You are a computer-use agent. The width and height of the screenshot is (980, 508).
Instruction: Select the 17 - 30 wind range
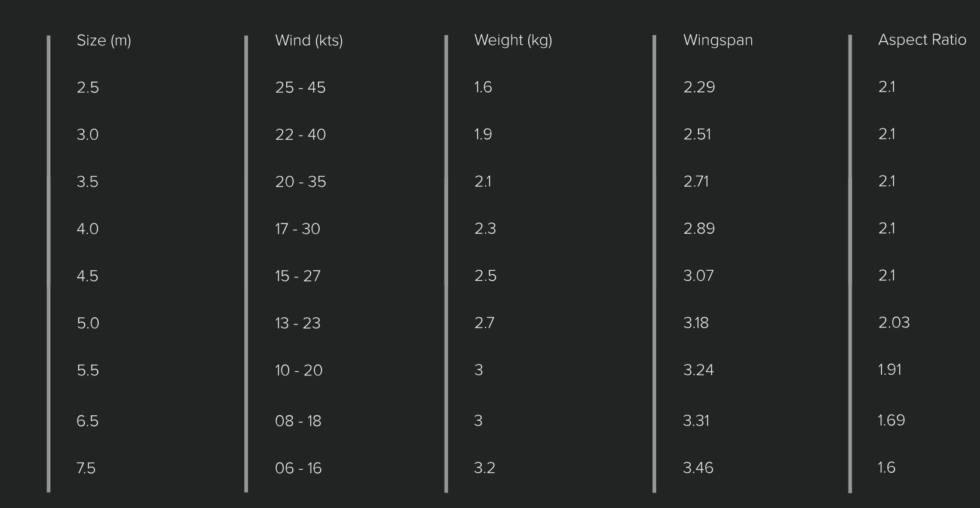(297, 229)
